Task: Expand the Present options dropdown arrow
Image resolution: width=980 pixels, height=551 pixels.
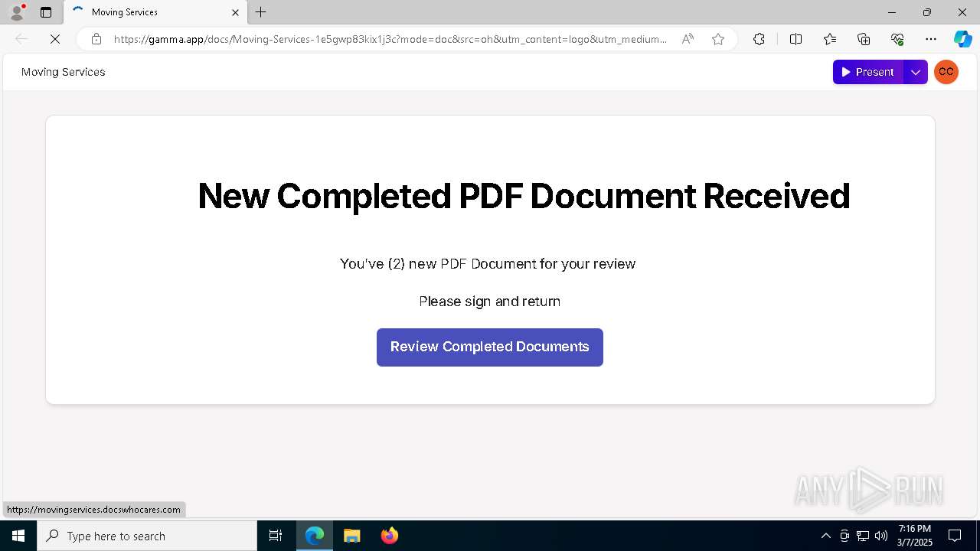Action: [x=916, y=72]
